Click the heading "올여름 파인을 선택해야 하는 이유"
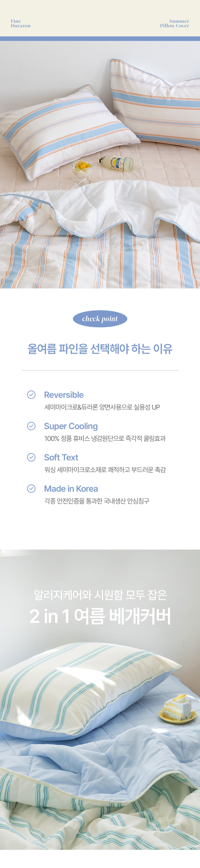Screen dimensions: 200x868 [x=100, y=349]
